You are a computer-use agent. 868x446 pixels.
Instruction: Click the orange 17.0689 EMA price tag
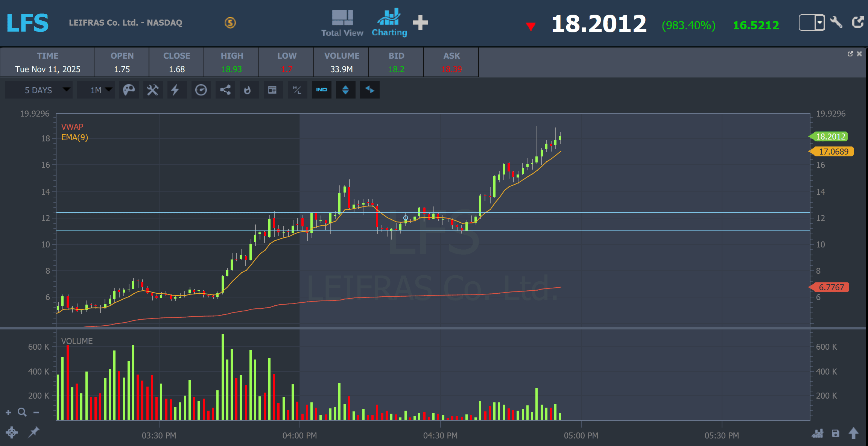(x=833, y=152)
